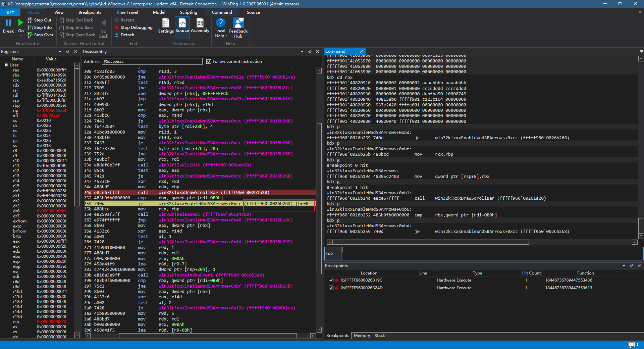644x349 pixels.
Task: Disable breakpoint at 0xFFFFF9600026B24D
Action: point(331,288)
